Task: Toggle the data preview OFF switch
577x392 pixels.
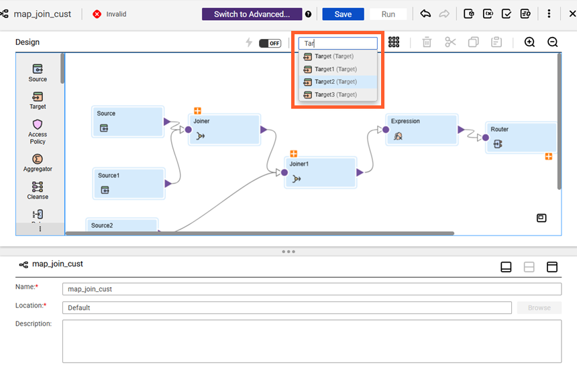Action: [x=270, y=43]
